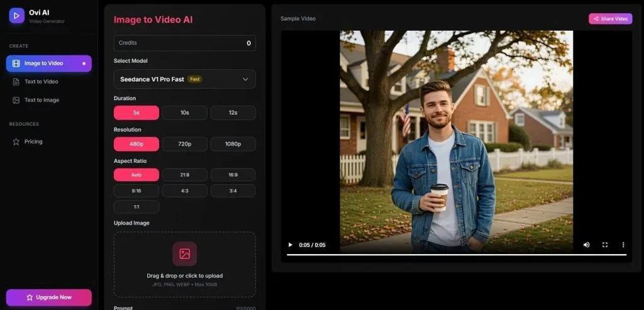Mute the sample video volume
Image resolution: width=644 pixels, height=310 pixels.
coord(587,245)
